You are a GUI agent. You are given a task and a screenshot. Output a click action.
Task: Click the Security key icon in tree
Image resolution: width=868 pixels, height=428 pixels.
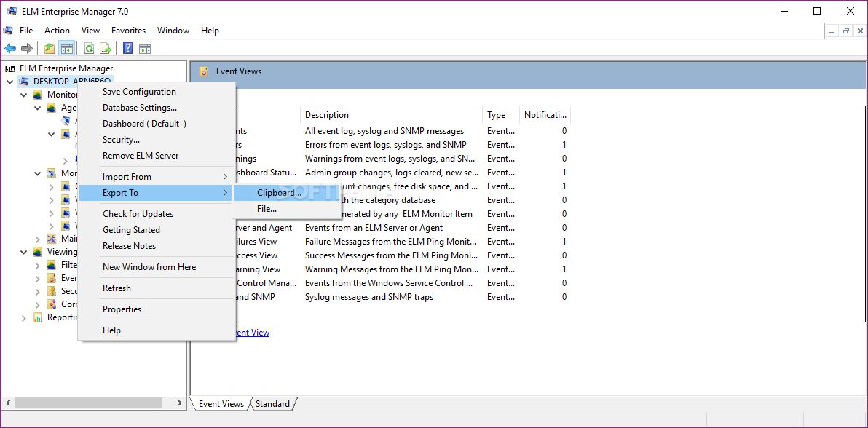pos(52,290)
